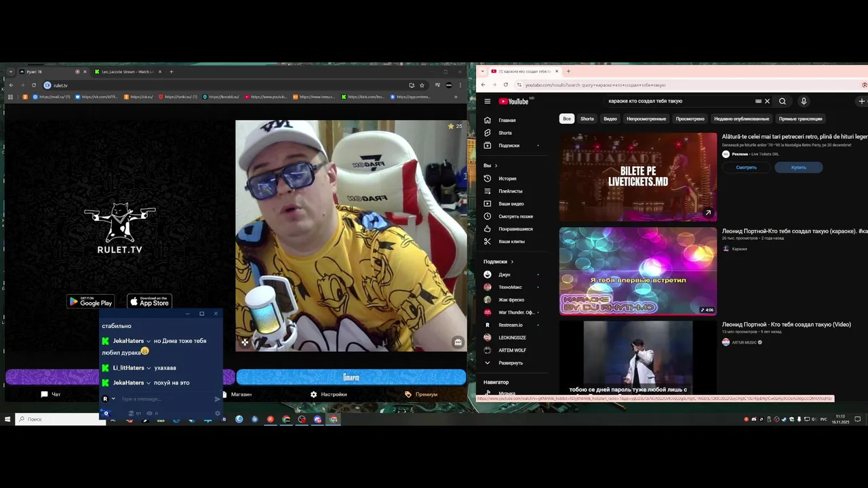Reload the rulet.tv browser page
The width and height of the screenshot is (868, 488).
tap(33, 85)
